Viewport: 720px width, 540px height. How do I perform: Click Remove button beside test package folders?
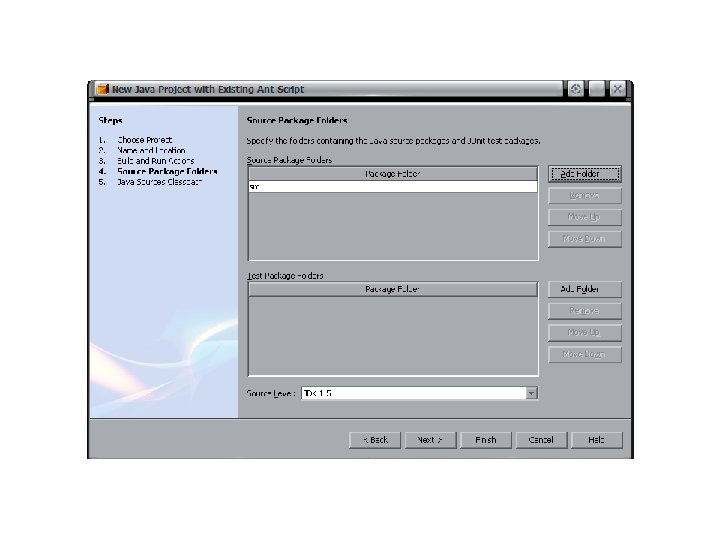coord(585,311)
